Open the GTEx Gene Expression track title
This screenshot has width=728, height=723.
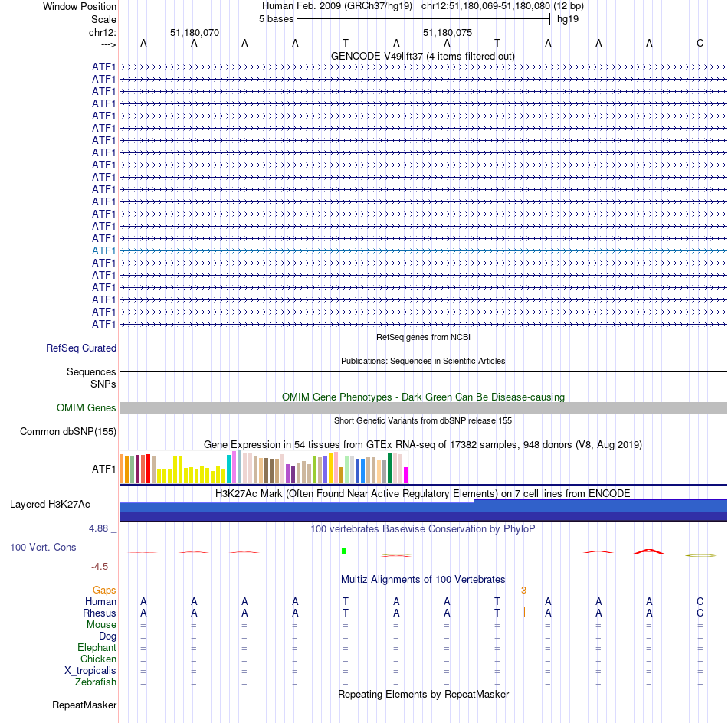coord(423,444)
